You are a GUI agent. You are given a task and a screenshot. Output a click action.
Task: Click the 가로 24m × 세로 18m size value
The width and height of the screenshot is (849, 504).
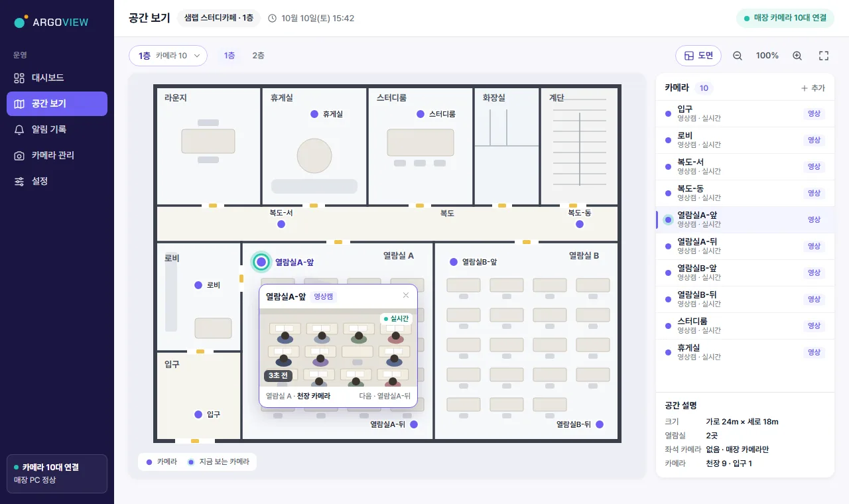[742, 422]
